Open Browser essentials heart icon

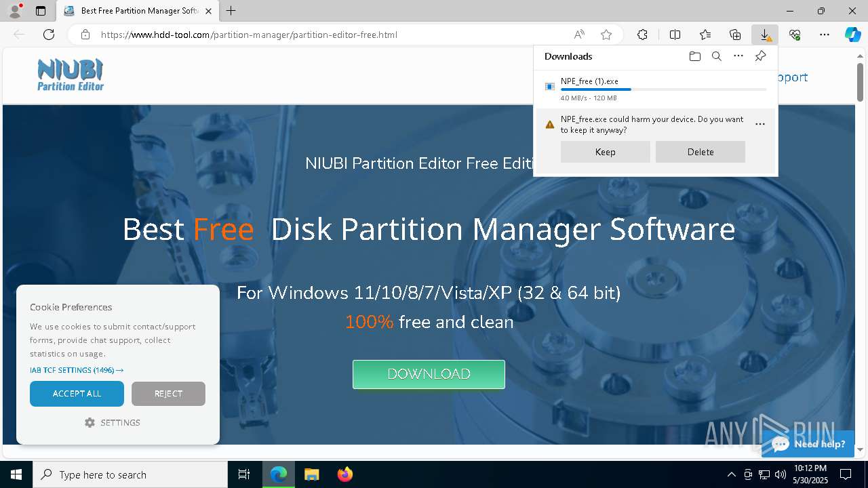(795, 35)
